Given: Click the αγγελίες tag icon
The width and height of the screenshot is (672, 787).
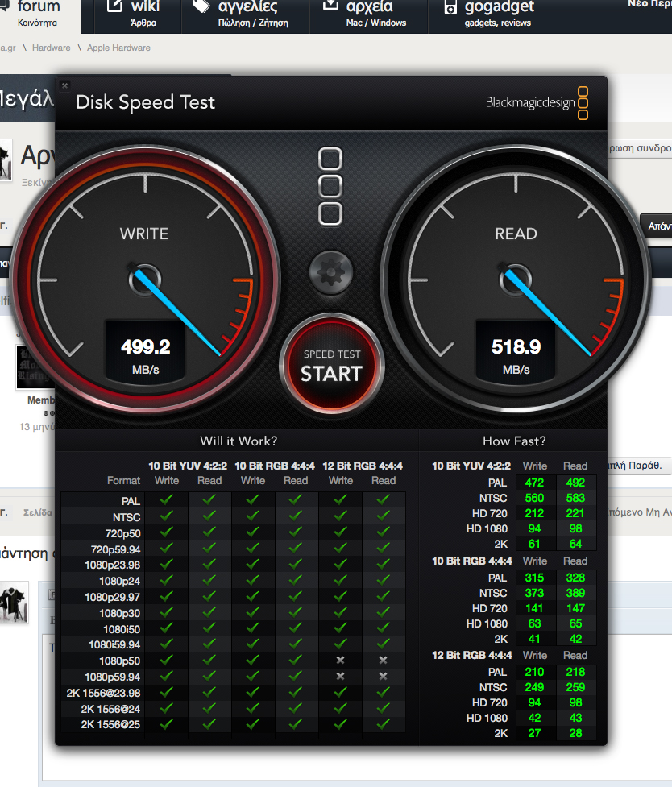Looking at the screenshot, I should coord(202,6).
